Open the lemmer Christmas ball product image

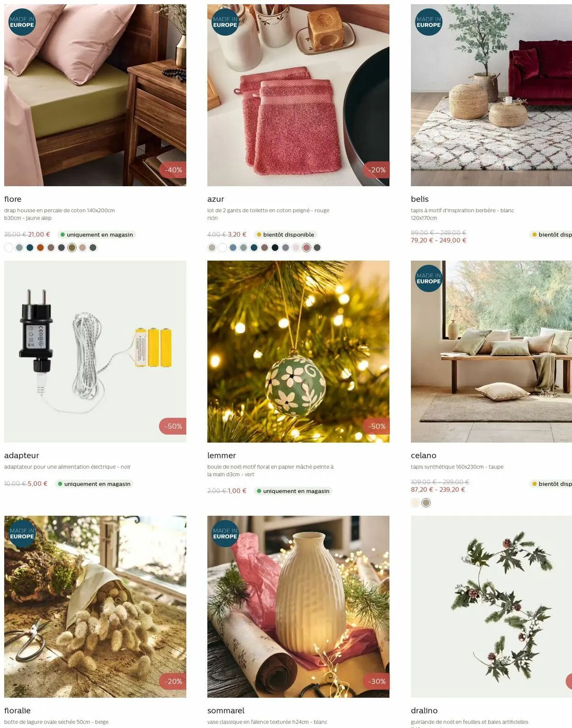298,351
